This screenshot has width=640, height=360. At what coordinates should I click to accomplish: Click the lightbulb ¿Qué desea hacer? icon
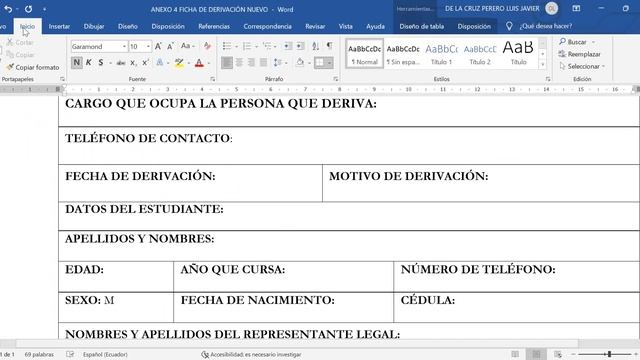click(509, 26)
